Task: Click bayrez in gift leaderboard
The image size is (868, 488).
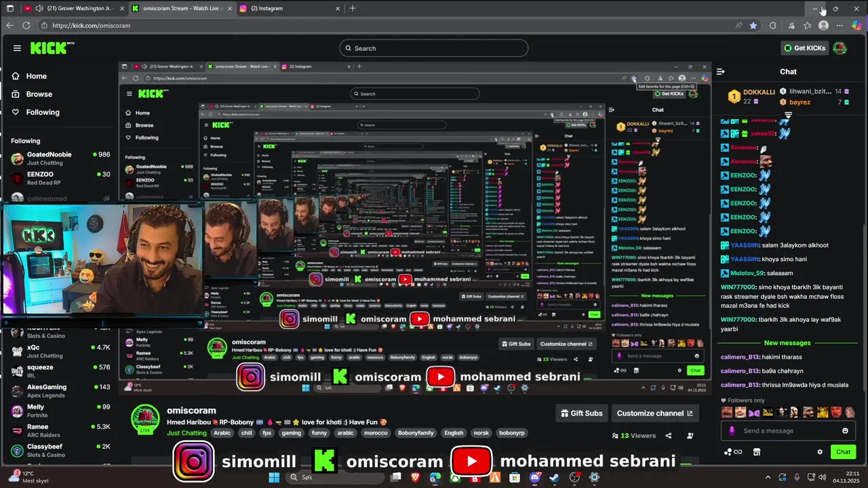Action: point(800,102)
